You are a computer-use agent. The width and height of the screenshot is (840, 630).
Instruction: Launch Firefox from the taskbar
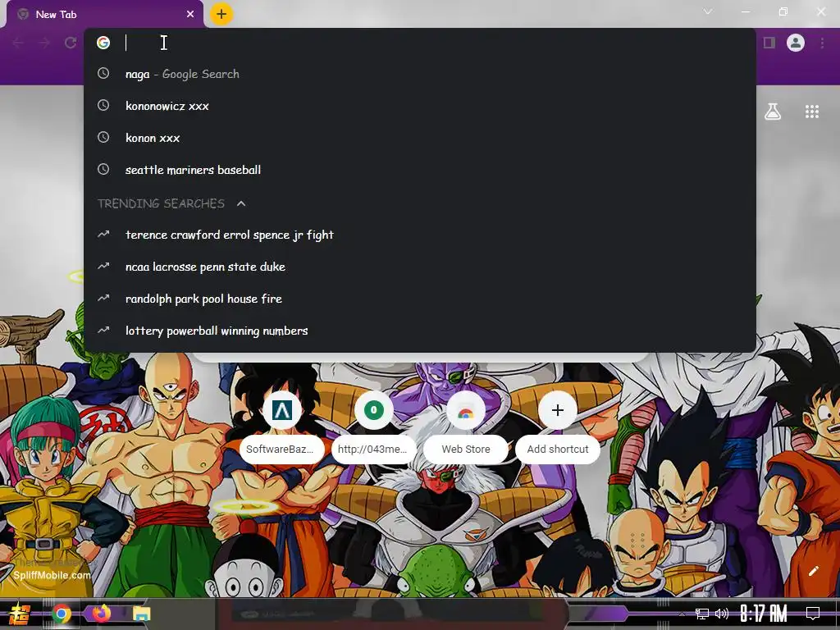[x=101, y=614]
